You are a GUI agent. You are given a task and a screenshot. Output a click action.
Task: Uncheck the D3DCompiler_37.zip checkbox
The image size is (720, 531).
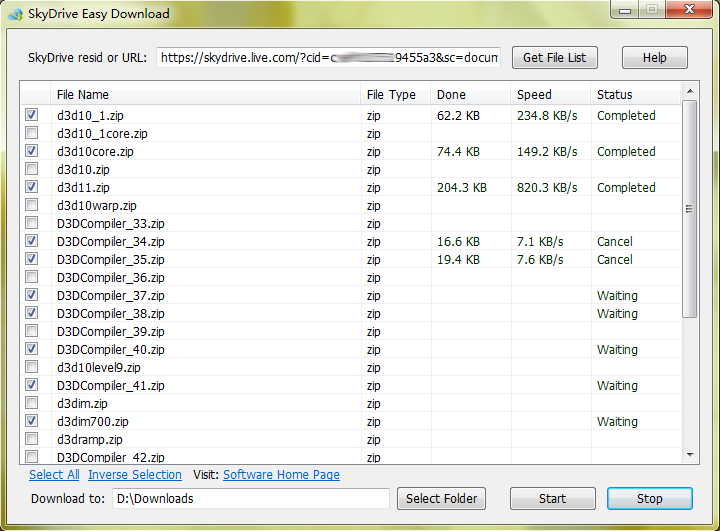point(32,294)
